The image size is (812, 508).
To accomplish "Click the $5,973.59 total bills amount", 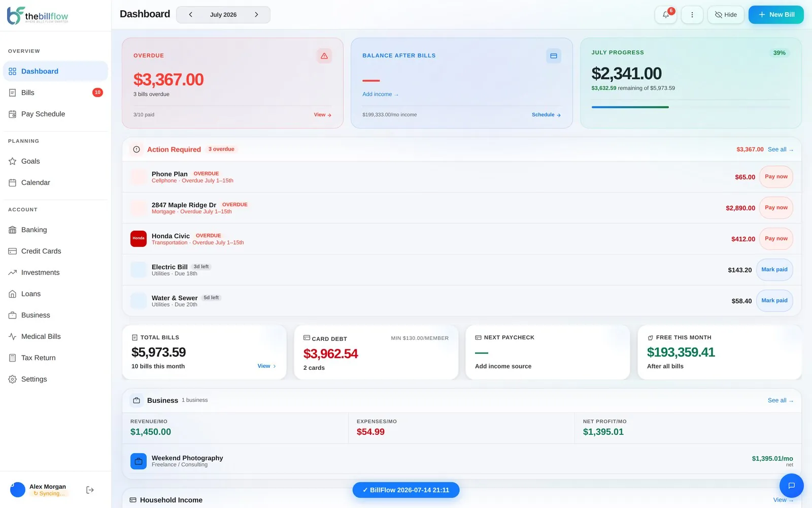I will point(158,352).
